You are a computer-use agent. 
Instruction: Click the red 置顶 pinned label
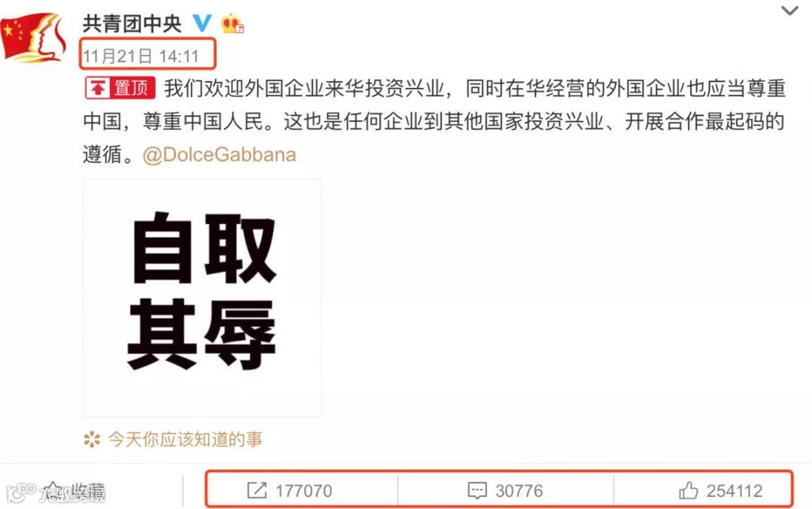[x=120, y=88]
